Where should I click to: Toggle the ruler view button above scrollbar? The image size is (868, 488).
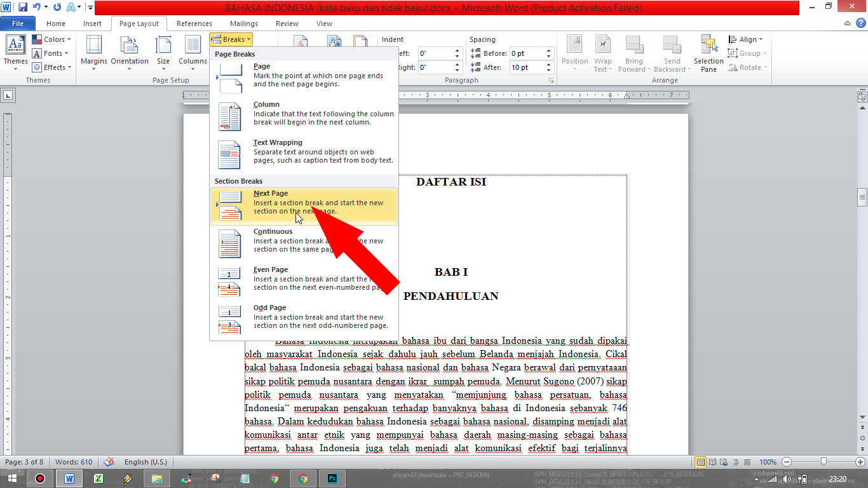[x=862, y=97]
